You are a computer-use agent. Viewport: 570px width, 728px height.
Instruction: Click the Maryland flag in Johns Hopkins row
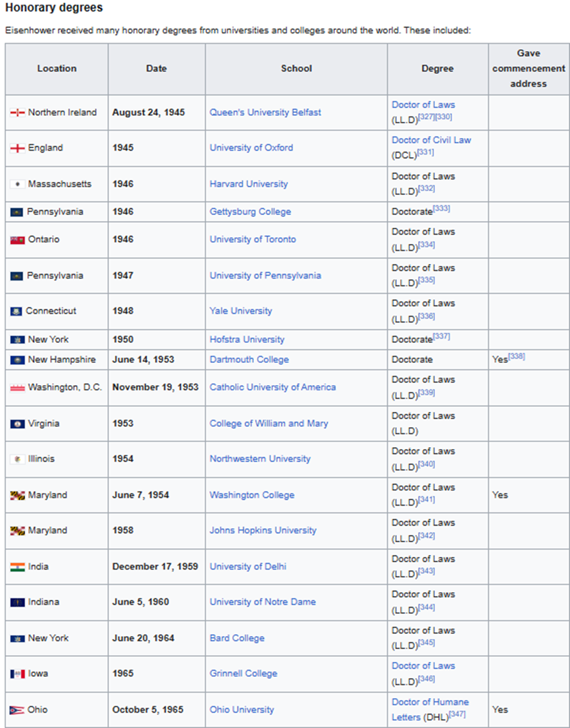[17, 531]
